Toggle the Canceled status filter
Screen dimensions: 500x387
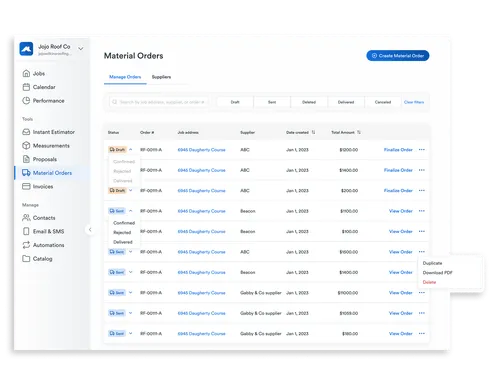click(383, 102)
